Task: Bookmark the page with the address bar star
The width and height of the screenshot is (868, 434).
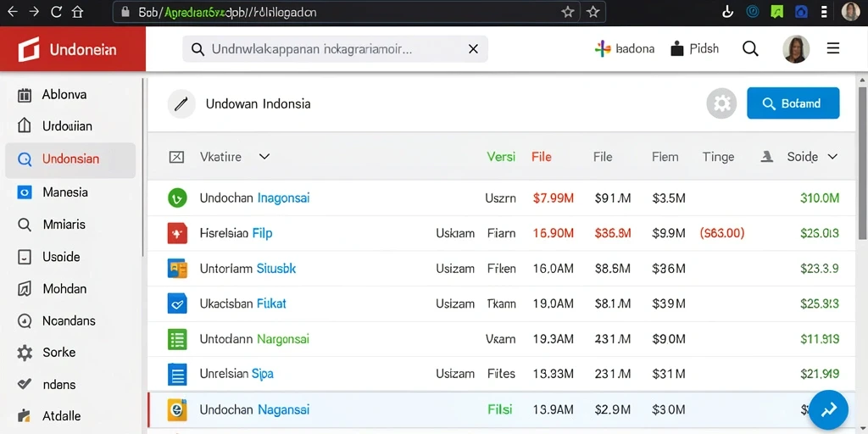Action: click(567, 12)
